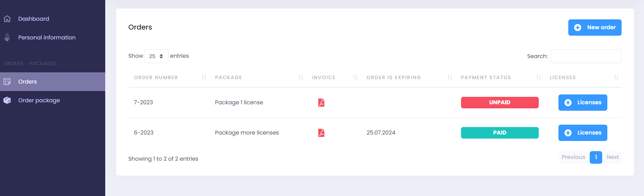Open the Order package menu item

39,100
